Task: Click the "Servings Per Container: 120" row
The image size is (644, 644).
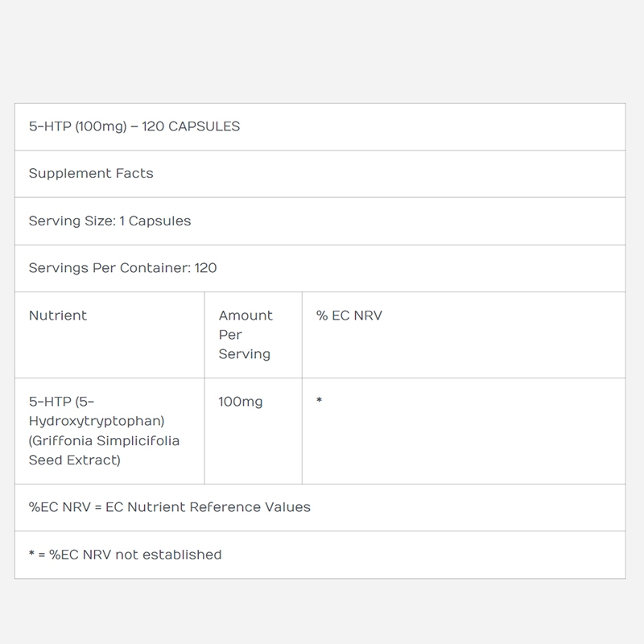Action: point(123,268)
